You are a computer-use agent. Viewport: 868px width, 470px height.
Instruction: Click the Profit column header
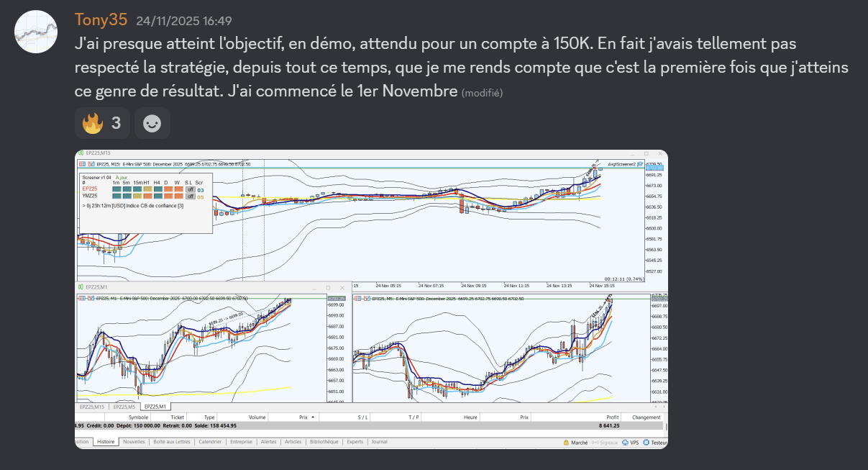point(612,417)
